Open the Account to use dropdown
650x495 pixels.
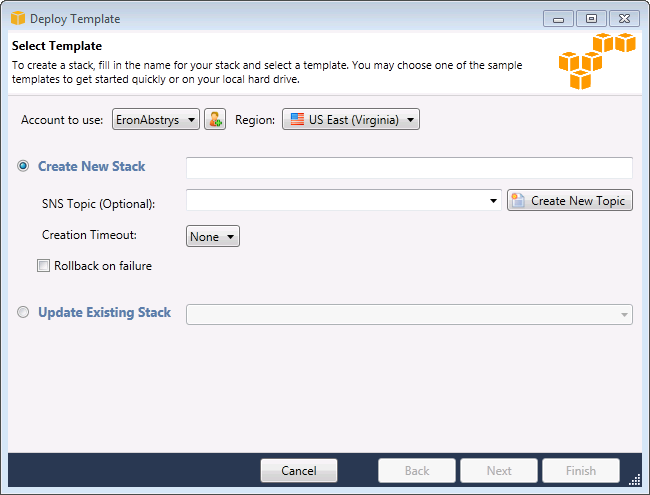(x=156, y=120)
